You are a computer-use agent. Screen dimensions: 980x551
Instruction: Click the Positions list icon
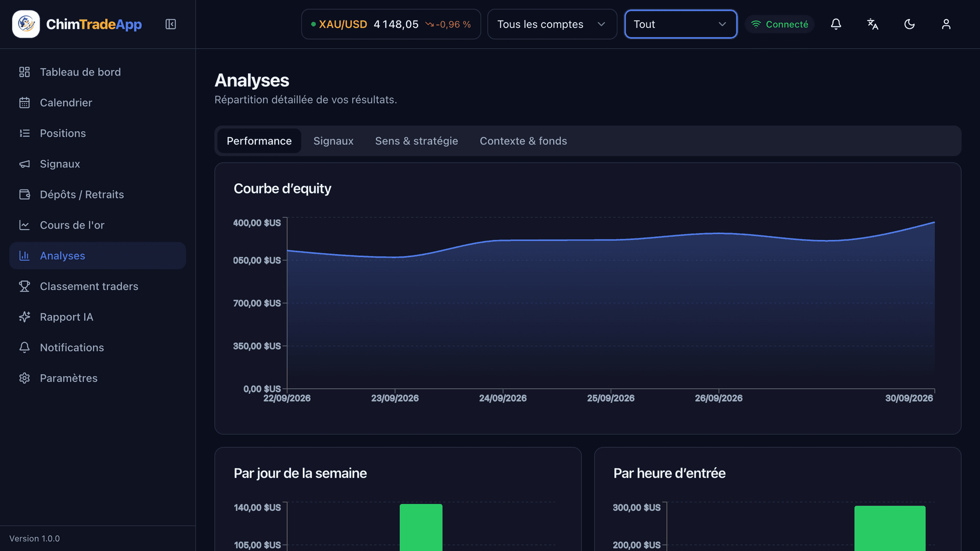click(24, 133)
